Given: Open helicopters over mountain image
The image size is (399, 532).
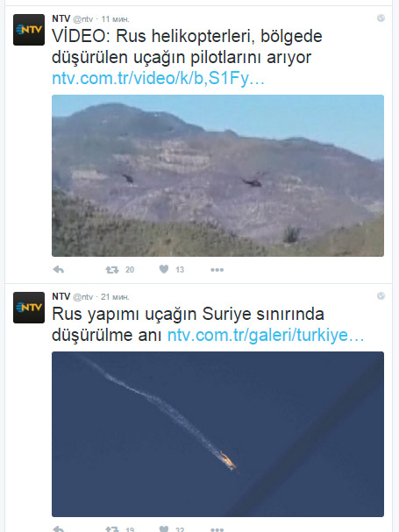Looking at the screenshot, I should pyautogui.click(x=217, y=175).
